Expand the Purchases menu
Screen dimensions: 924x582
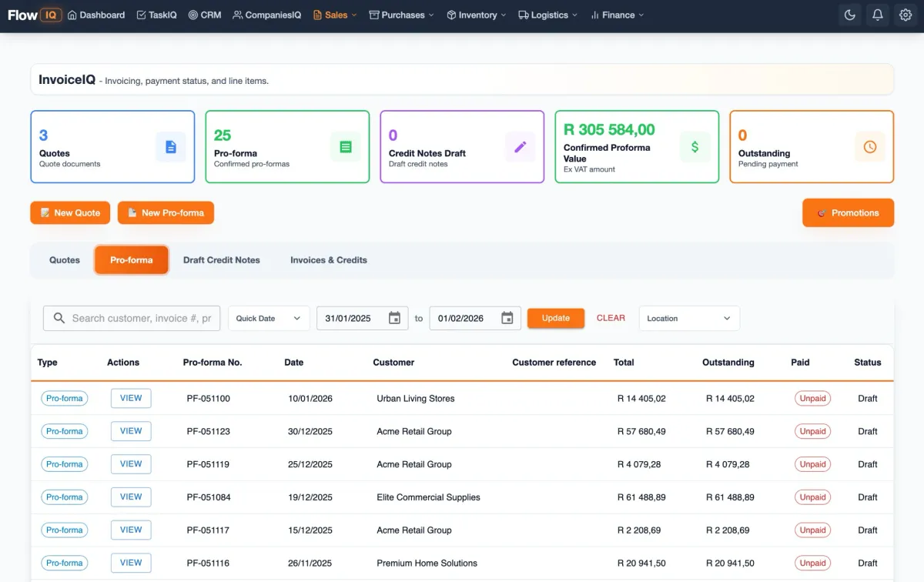(401, 15)
